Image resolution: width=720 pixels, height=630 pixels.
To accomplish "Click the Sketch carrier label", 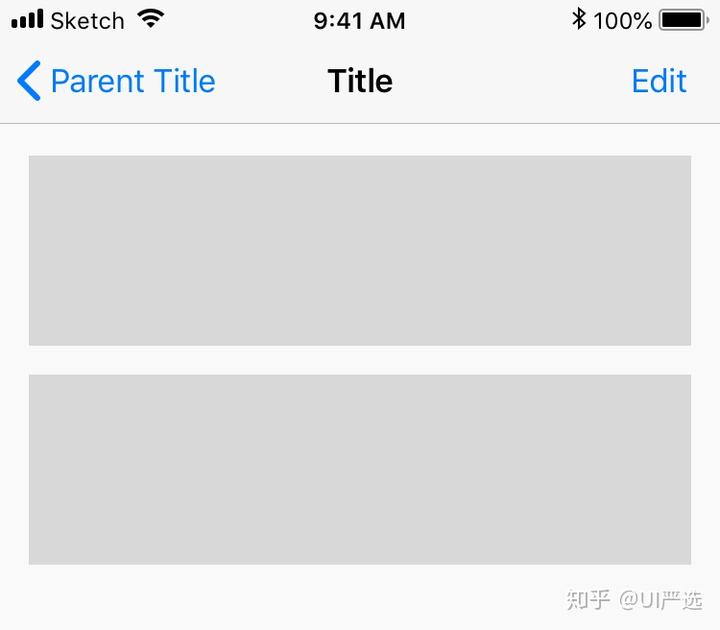I will (87, 21).
